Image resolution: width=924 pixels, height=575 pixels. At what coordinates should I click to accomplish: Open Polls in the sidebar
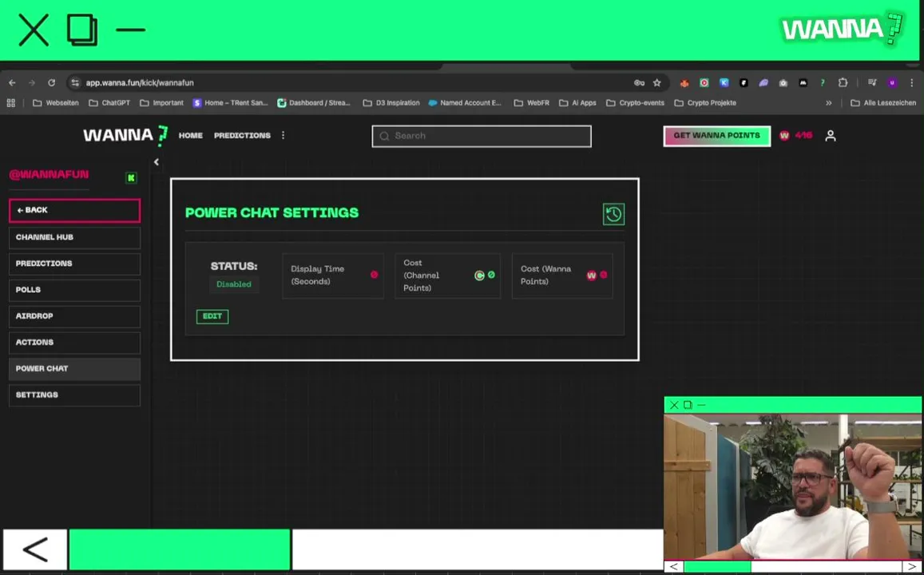point(75,290)
